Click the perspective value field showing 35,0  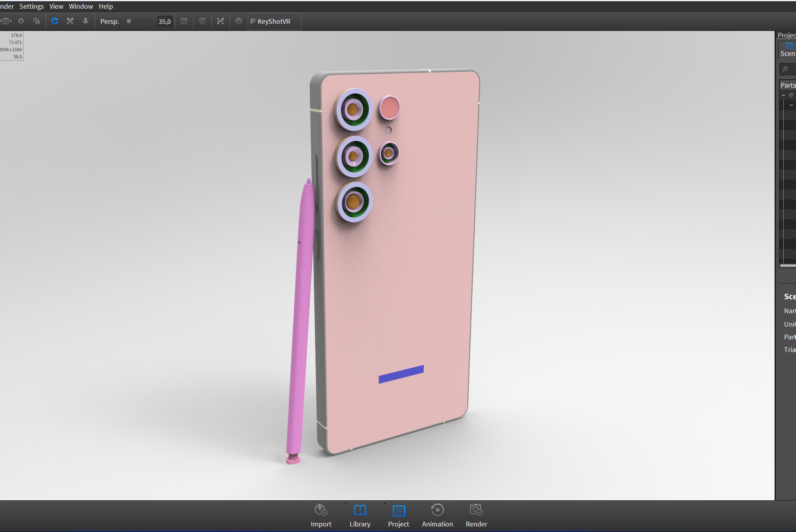coord(165,21)
